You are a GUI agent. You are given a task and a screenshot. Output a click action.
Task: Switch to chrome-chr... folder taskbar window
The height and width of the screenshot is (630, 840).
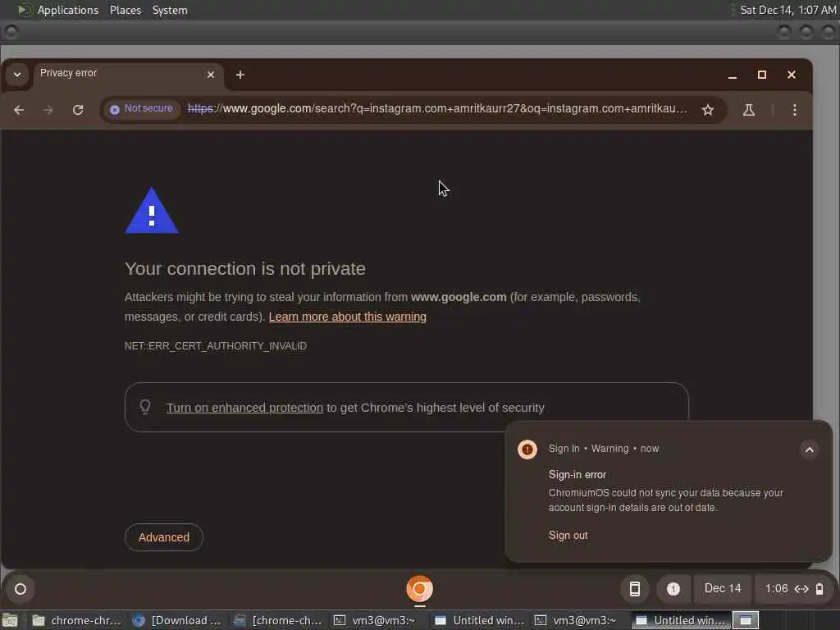76,620
